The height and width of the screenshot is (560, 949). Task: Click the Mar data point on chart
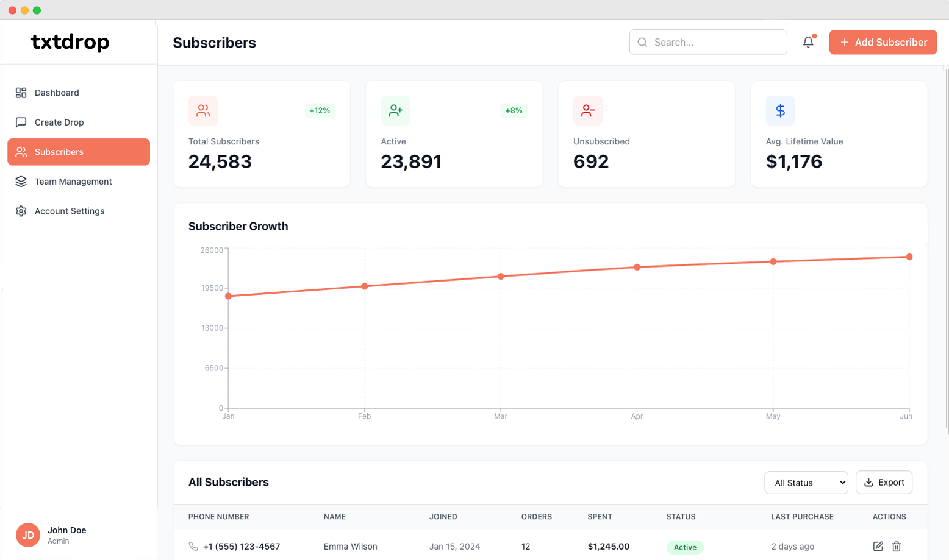pyautogui.click(x=501, y=277)
